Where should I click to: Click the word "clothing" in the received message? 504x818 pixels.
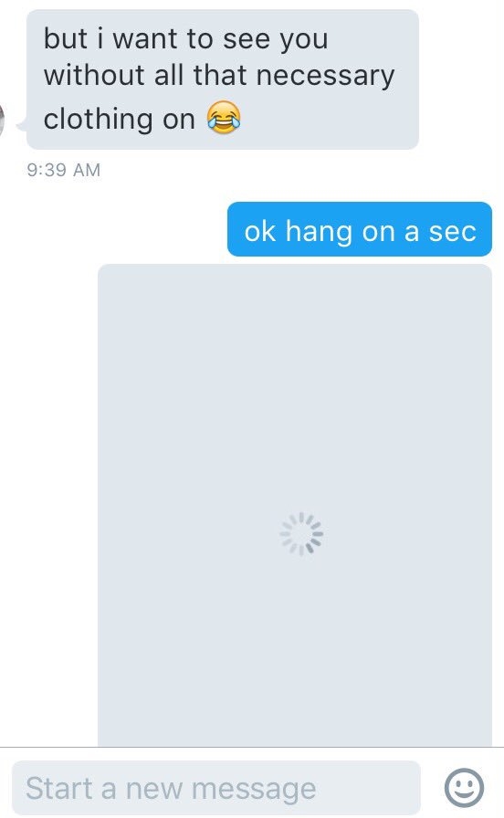[99, 120]
